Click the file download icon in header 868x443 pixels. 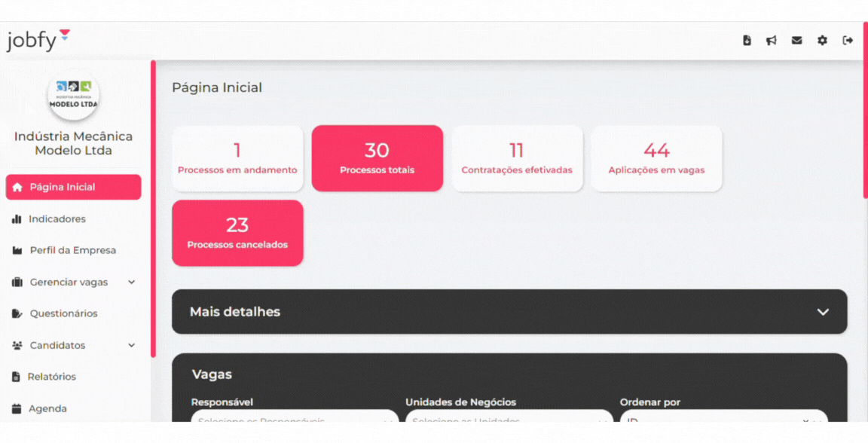point(747,41)
